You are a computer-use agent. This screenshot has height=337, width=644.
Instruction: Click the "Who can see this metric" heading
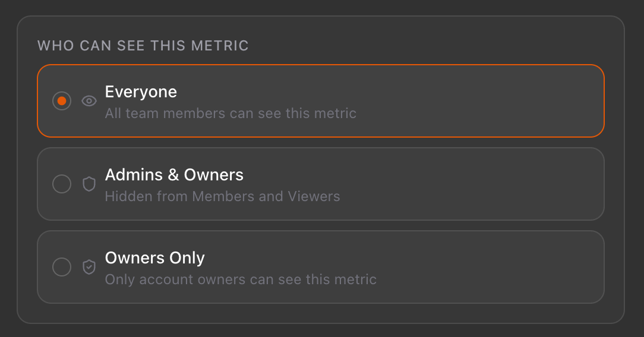(143, 46)
